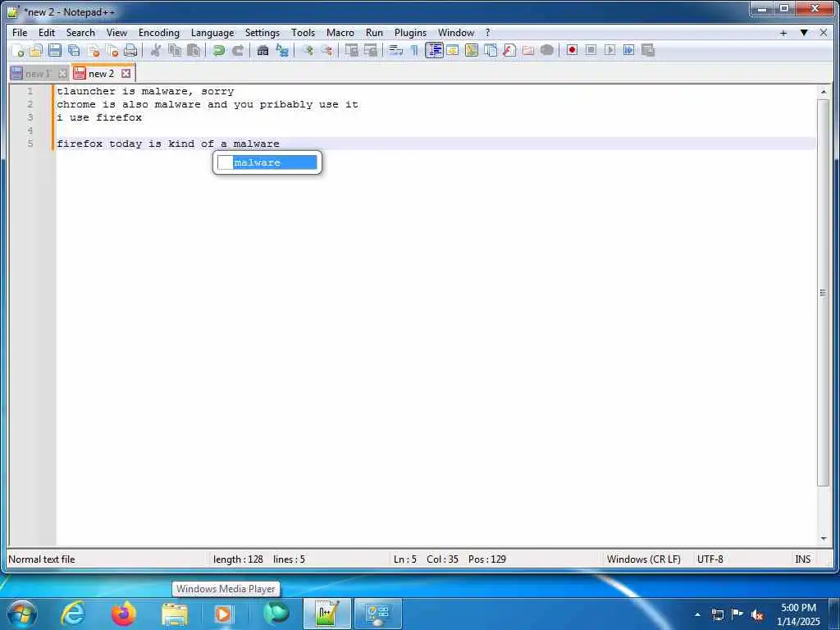Show hidden tray icons arrow
Screen dimensions: 840x630
[697, 614]
